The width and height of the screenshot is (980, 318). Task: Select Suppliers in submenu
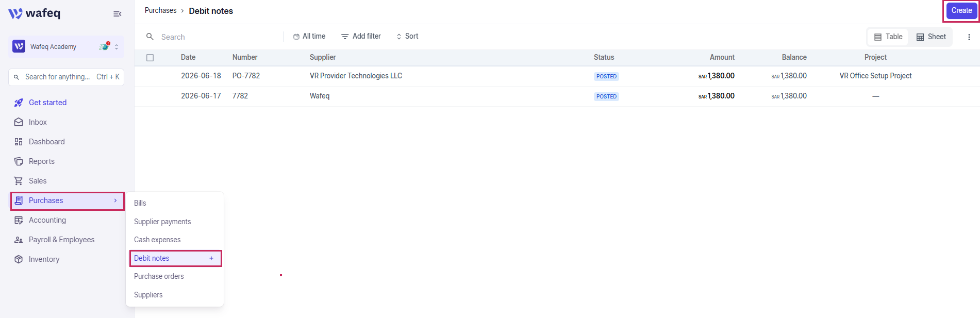(148, 295)
